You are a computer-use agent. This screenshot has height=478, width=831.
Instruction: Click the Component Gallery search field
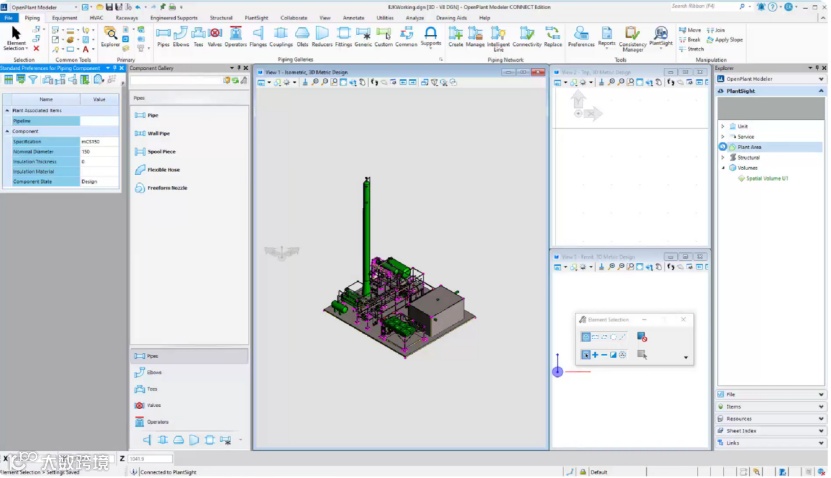point(176,81)
